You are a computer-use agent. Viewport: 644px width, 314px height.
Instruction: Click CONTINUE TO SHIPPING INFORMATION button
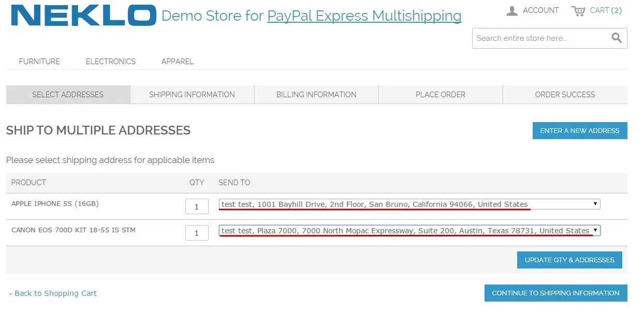click(555, 293)
